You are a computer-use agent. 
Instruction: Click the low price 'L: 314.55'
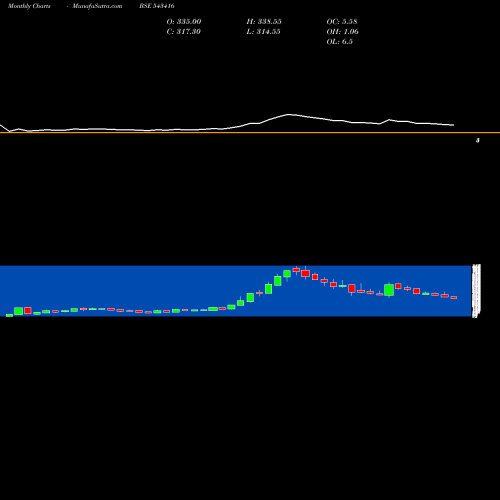tap(263, 31)
